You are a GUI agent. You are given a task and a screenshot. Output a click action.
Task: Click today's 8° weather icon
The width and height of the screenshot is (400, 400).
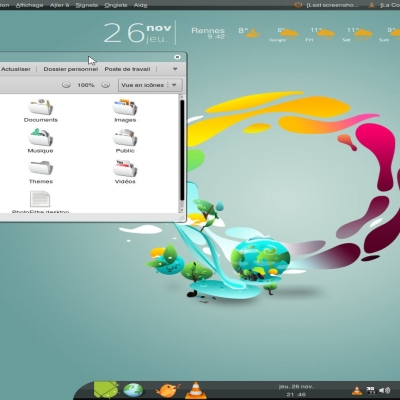253,33
